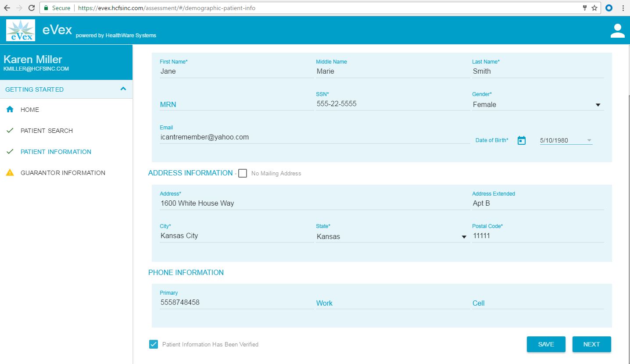Click the blue circular extension icon

click(609, 8)
